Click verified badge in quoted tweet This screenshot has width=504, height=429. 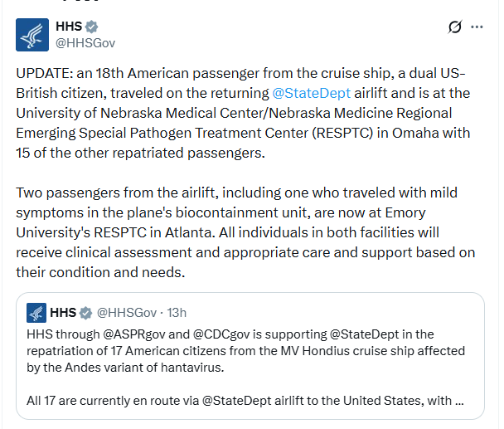point(85,313)
